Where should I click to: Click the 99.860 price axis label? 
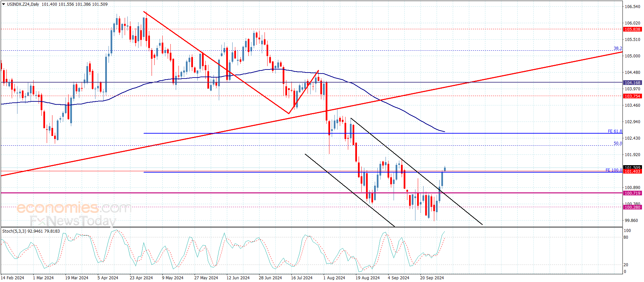coord(631,220)
